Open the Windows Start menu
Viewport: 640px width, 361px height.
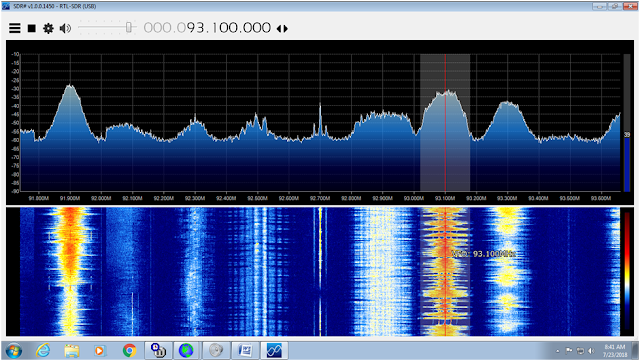[x=13, y=351]
